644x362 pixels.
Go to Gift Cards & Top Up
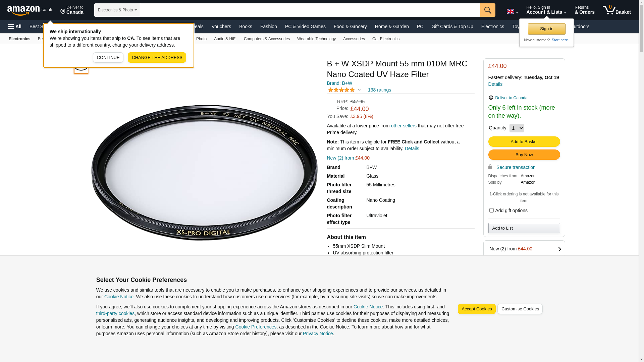coord(452,26)
